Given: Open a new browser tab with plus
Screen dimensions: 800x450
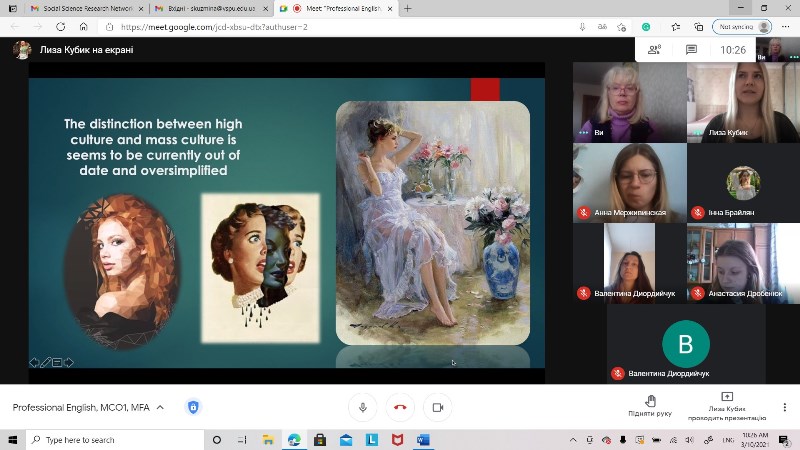Looking at the screenshot, I should pyautogui.click(x=407, y=9).
